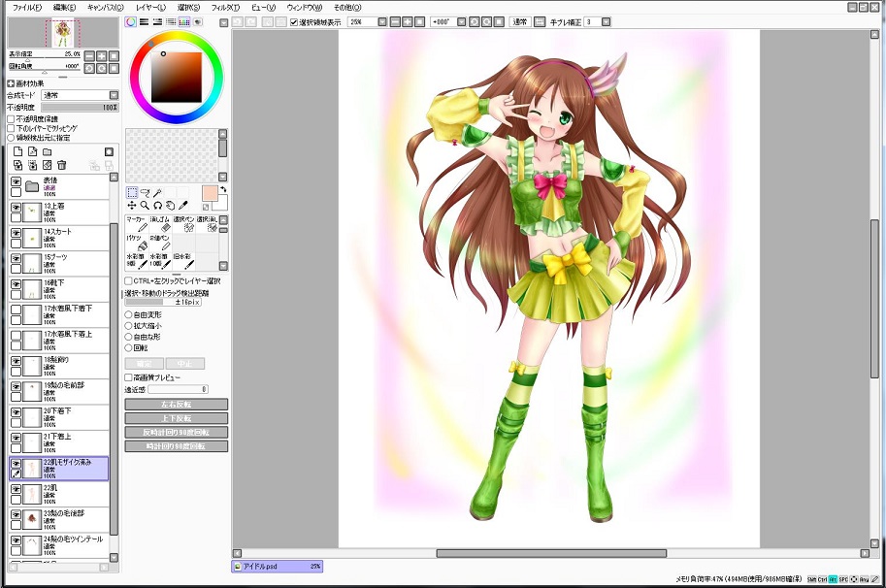Choose the move tool
The image size is (886, 588).
(x=132, y=206)
